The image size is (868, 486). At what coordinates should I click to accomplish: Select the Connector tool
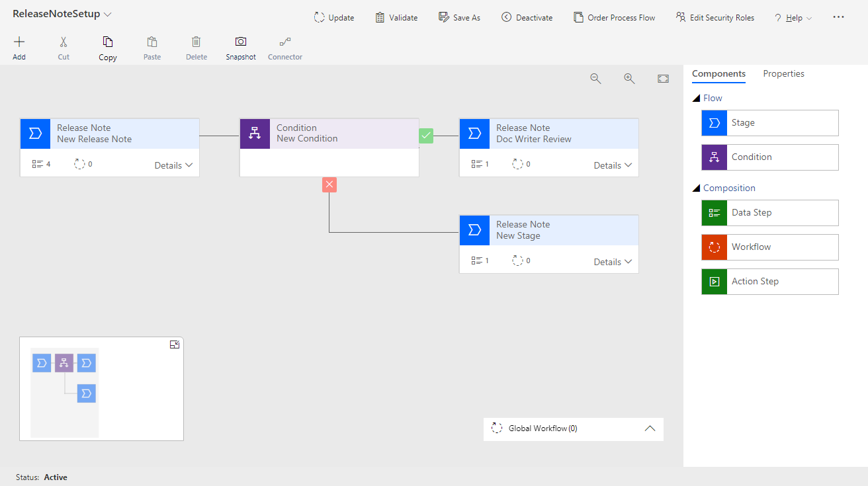point(285,43)
